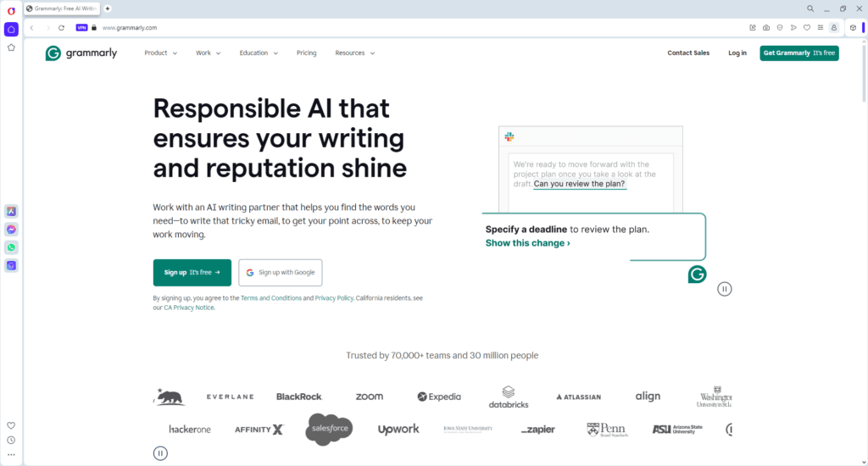The image size is (868, 466).
Task: Toggle the VPN badge
Action: tap(82, 28)
